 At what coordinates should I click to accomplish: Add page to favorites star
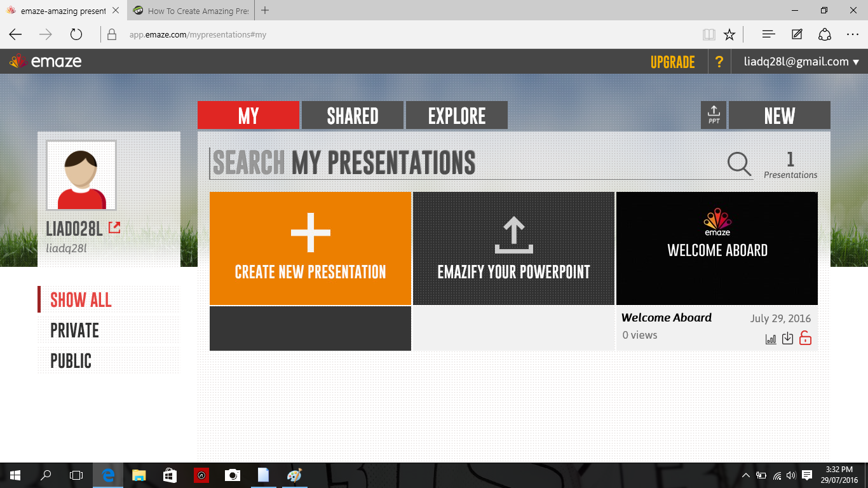[729, 34]
